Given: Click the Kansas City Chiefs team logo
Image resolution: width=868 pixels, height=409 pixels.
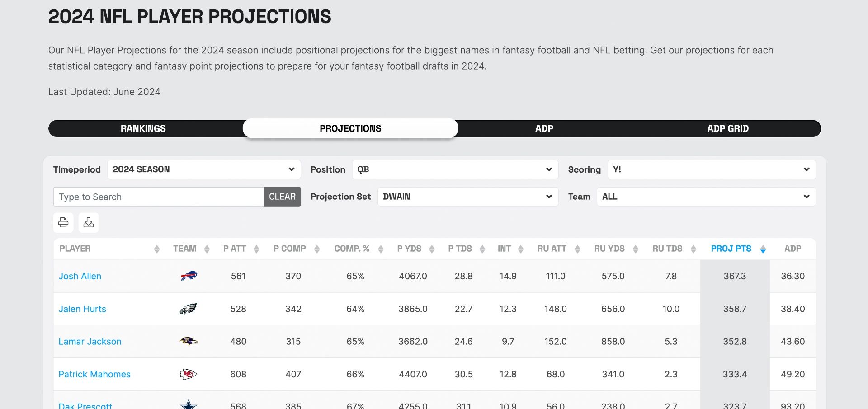Looking at the screenshot, I should tap(189, 374).
